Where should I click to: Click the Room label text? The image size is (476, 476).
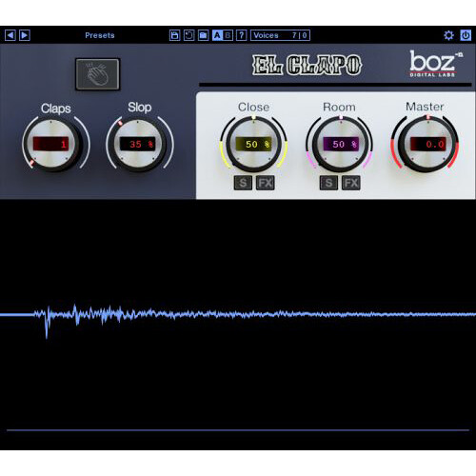(339, 107)
